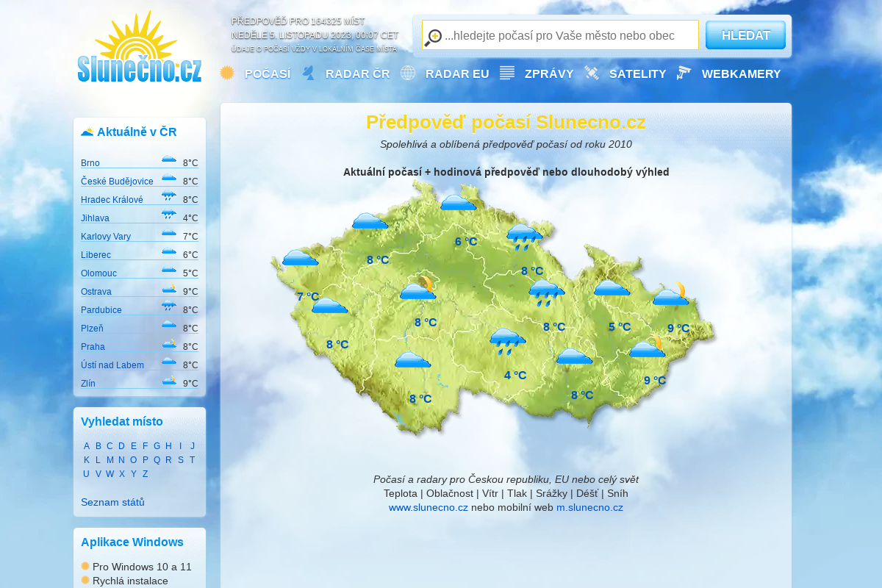Select the Počasí sun icon in navigation
The height and width of the screenshot is (588, 882).
[x=226, y=73]
